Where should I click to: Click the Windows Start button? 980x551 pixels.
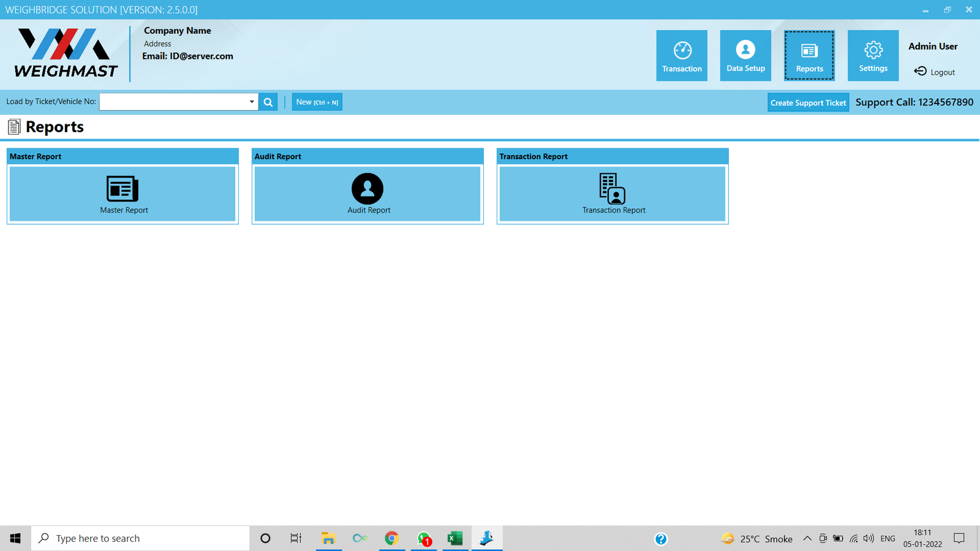coord(15,539)
